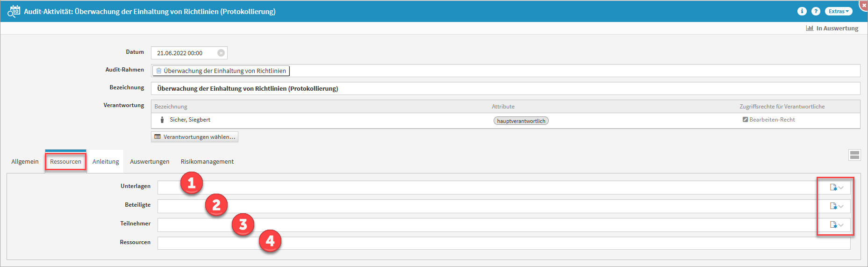The image size is (868, 267).
Task: Click the new-document icon in Beteiligte row
Action: (833, 206)
